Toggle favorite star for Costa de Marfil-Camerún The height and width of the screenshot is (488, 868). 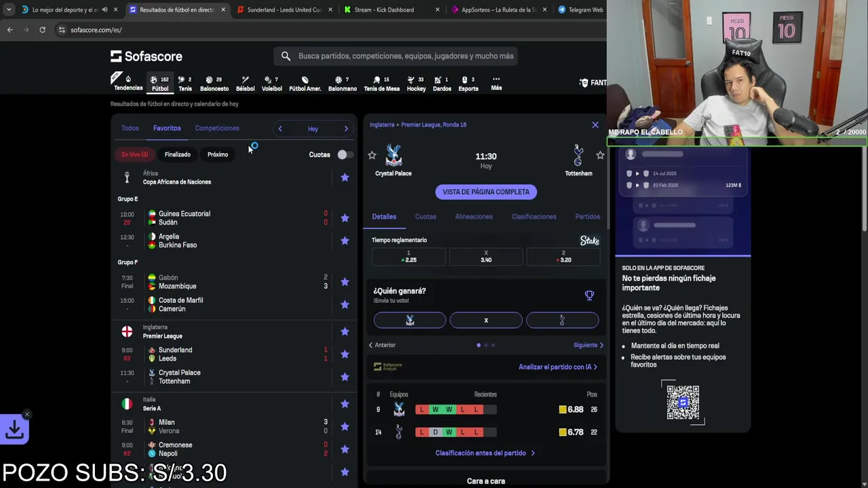click(x=344, y=304)
